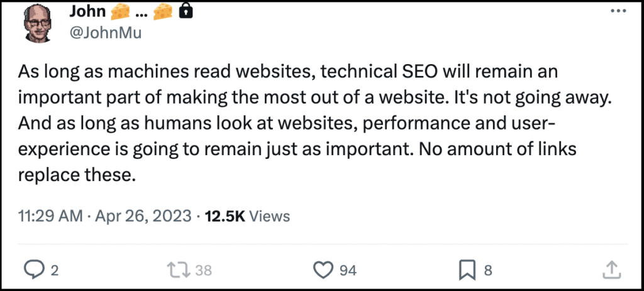Click the padlock icon beside the name
The width and height of the screenshot is (644, 291).
point(186,10)
